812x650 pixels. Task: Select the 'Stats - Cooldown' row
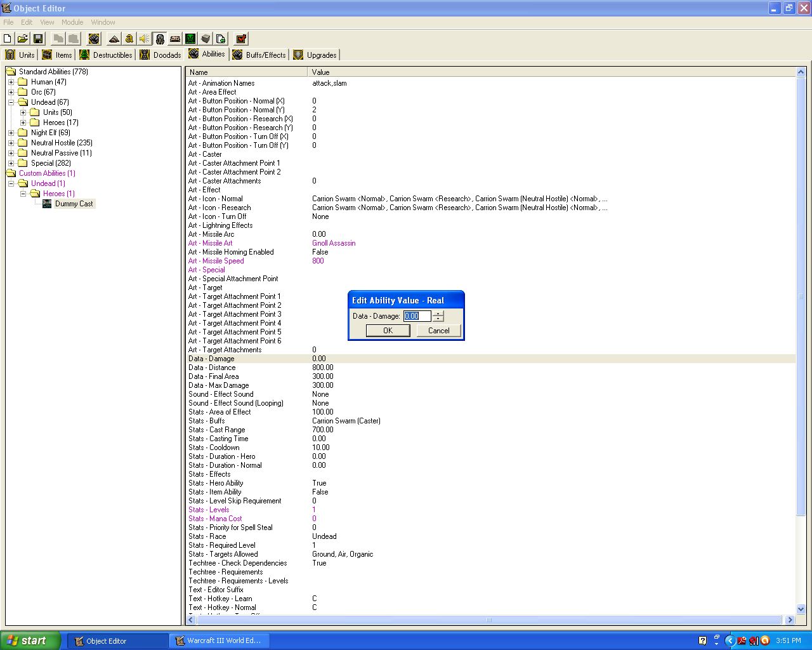[490, 448]
